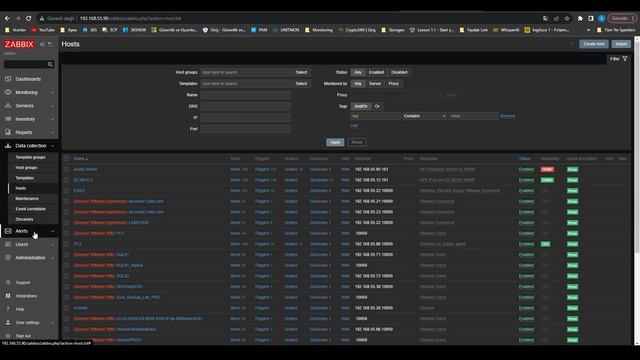Open the browser extensions puzzle icon
Screen dimensions: 640x360
[580, 18]
